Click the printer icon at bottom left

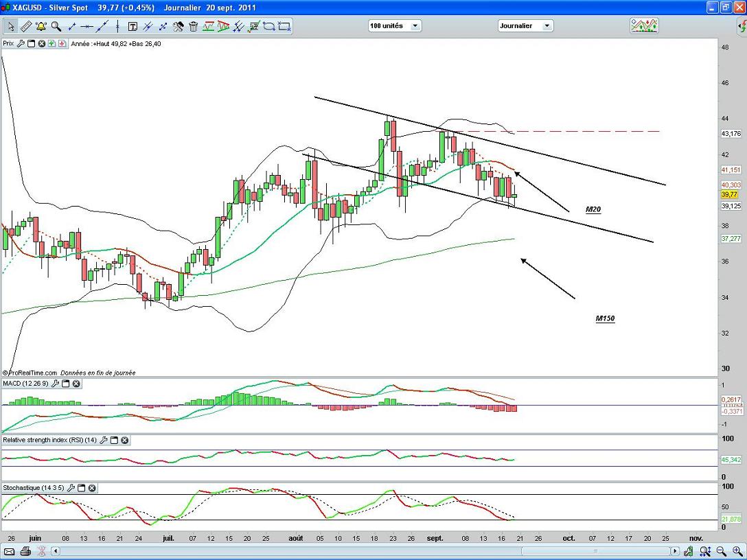[x=25, y=551]
